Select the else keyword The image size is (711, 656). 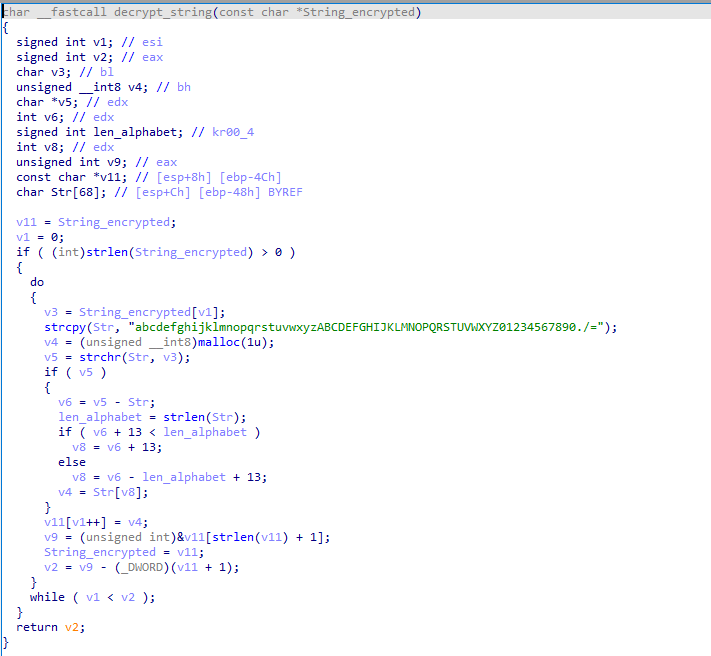tap(71, 461)
